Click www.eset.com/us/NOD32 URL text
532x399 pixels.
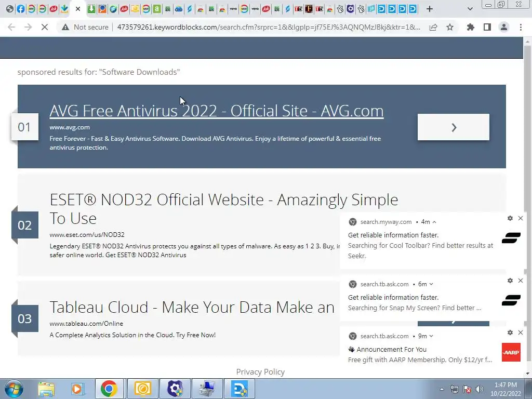(87, 234)
